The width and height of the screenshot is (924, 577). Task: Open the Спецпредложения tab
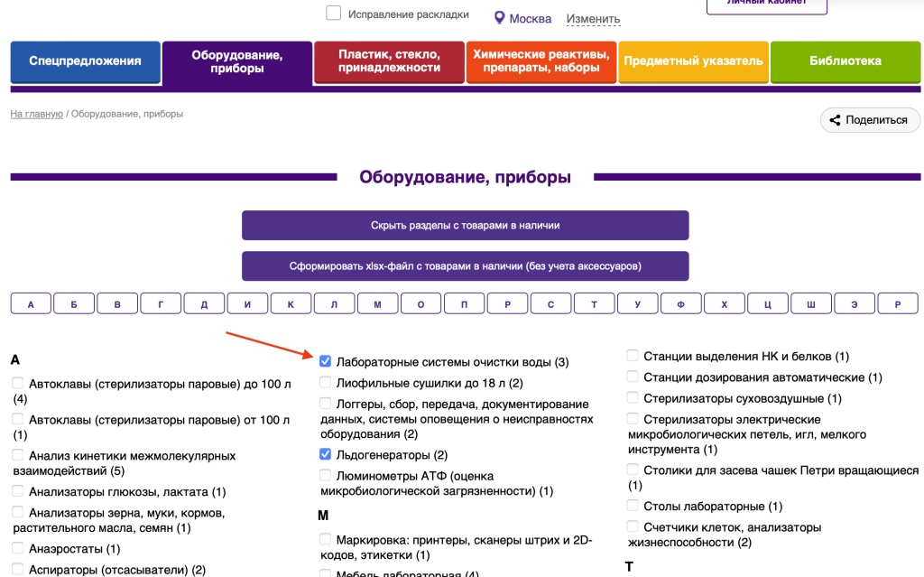pyautogui.click(x=85, y=61)
